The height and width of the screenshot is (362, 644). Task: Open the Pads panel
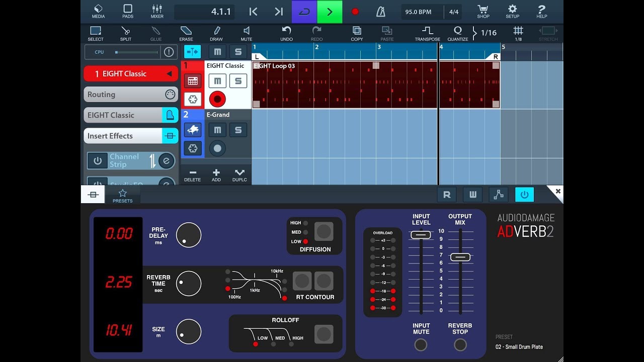(x=128, y=11)
